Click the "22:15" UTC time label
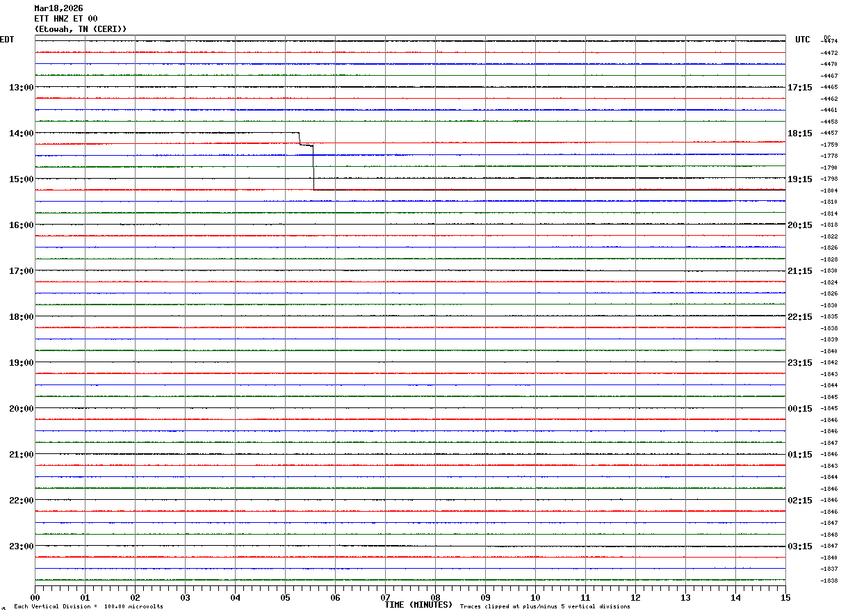The width and height of the screenshot is (841, 616). coord(800,317)
